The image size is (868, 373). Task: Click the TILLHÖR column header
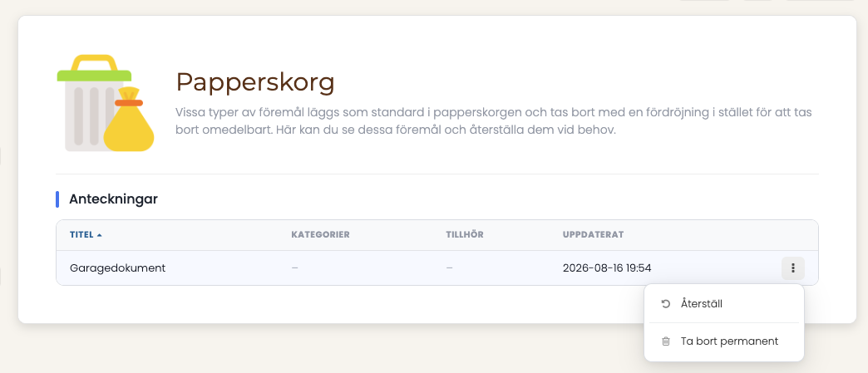pos(465,234)
